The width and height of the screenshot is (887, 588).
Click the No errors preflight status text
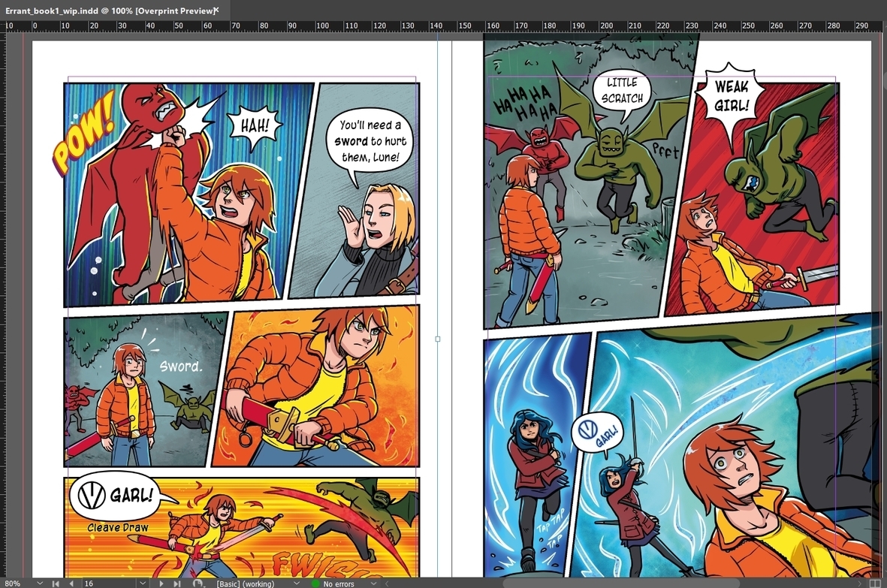coord(339,583)
